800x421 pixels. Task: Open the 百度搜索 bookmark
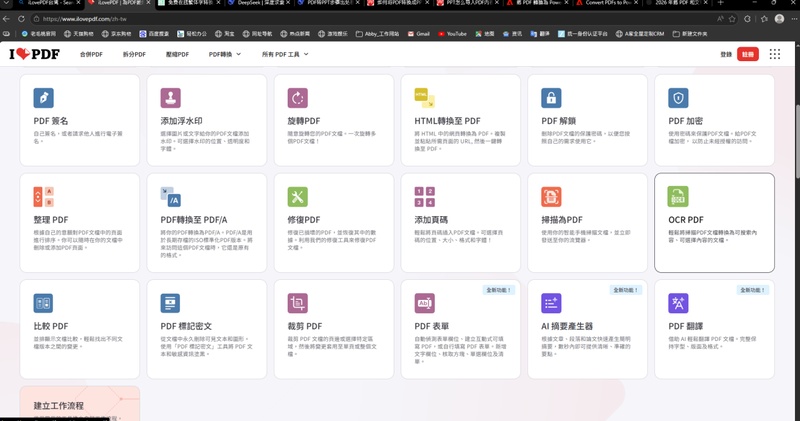[154, 34]
